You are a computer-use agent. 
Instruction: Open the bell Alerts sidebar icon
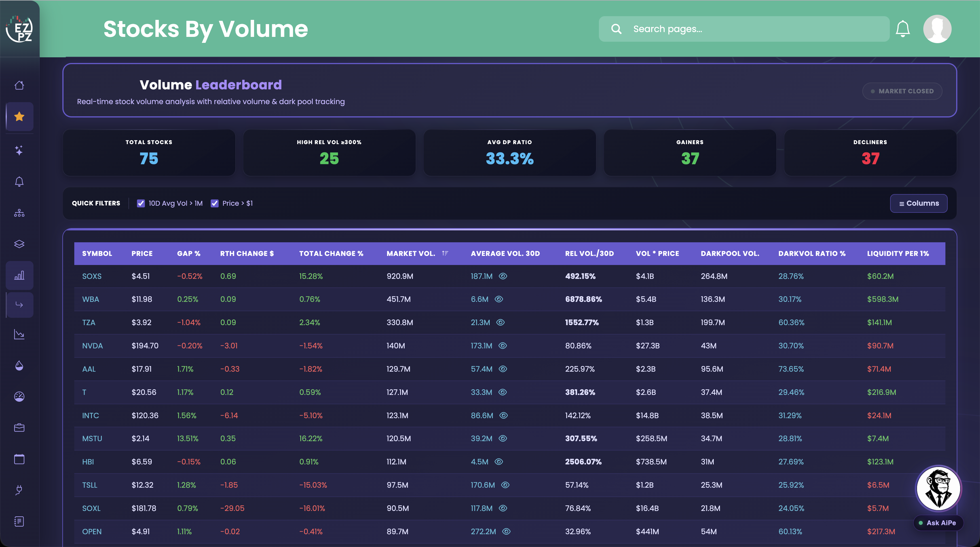pyautogui.click(x=19, y=182)
